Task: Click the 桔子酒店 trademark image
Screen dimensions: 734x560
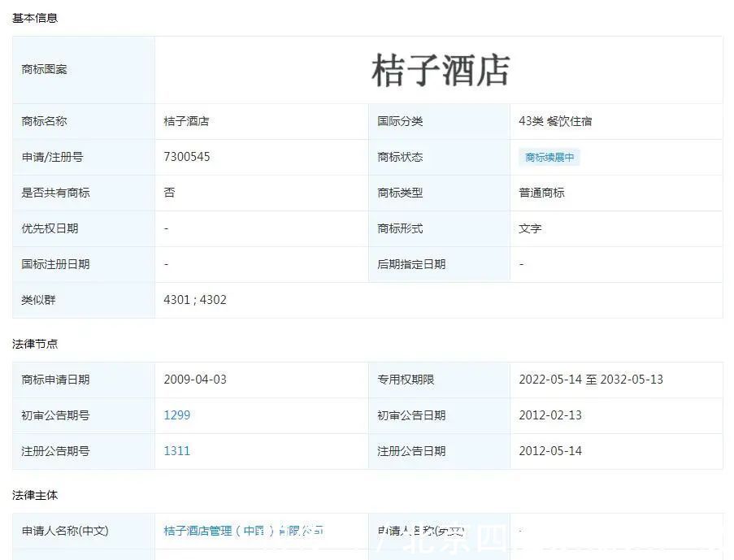Action: click(x=441, y=70)
